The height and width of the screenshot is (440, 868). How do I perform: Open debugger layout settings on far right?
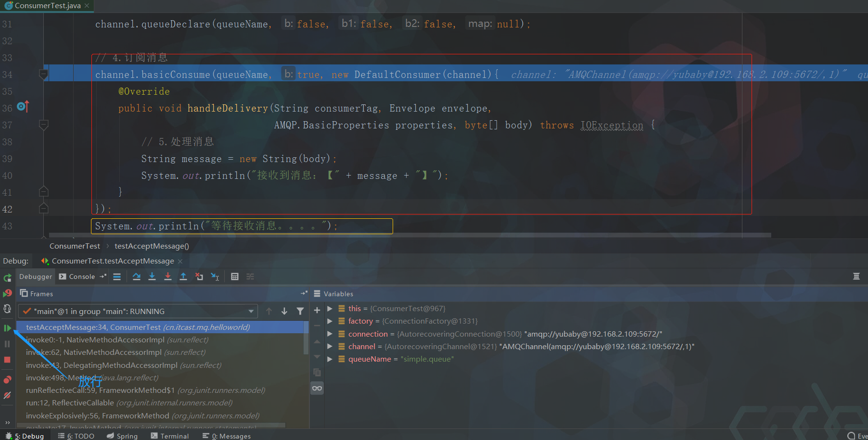[x=856, y=276]
